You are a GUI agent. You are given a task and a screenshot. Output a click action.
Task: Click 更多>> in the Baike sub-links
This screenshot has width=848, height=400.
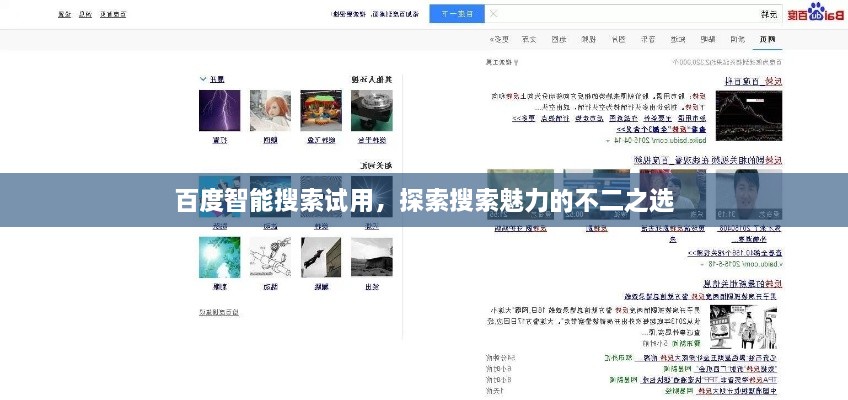(523, 118)
